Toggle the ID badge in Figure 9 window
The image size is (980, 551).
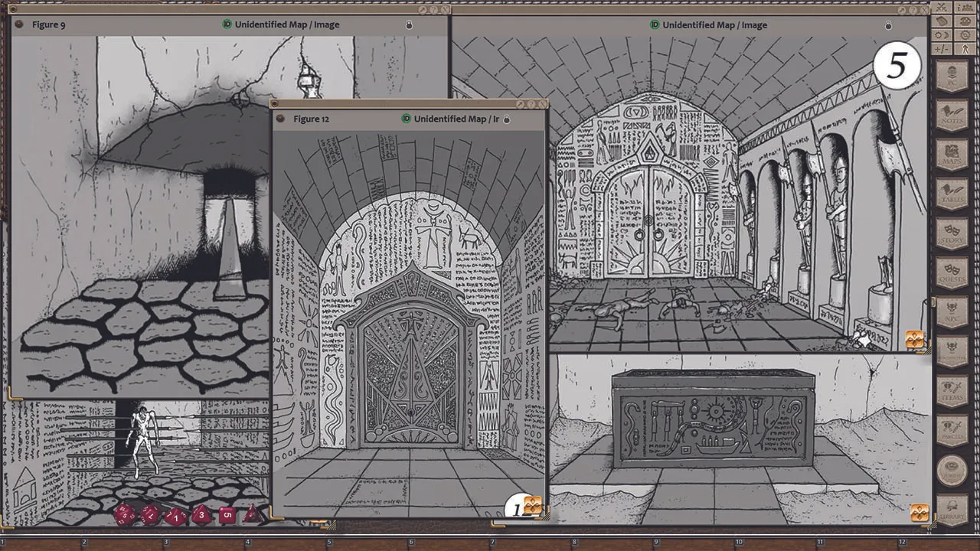pyautogui.click(x=227, y=24)
